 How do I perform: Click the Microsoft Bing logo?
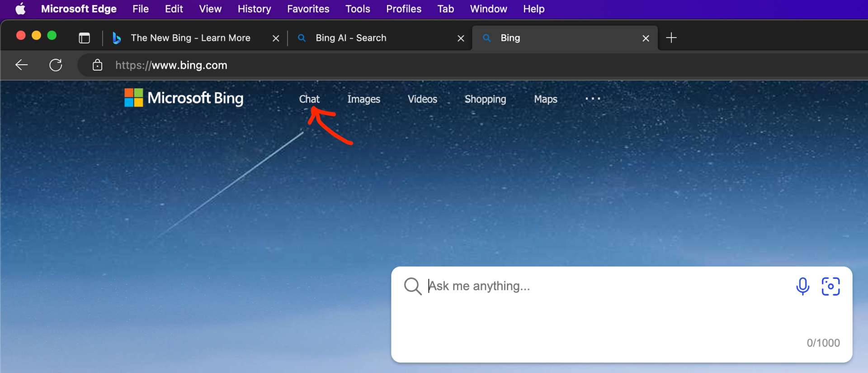tap(184, 98)
